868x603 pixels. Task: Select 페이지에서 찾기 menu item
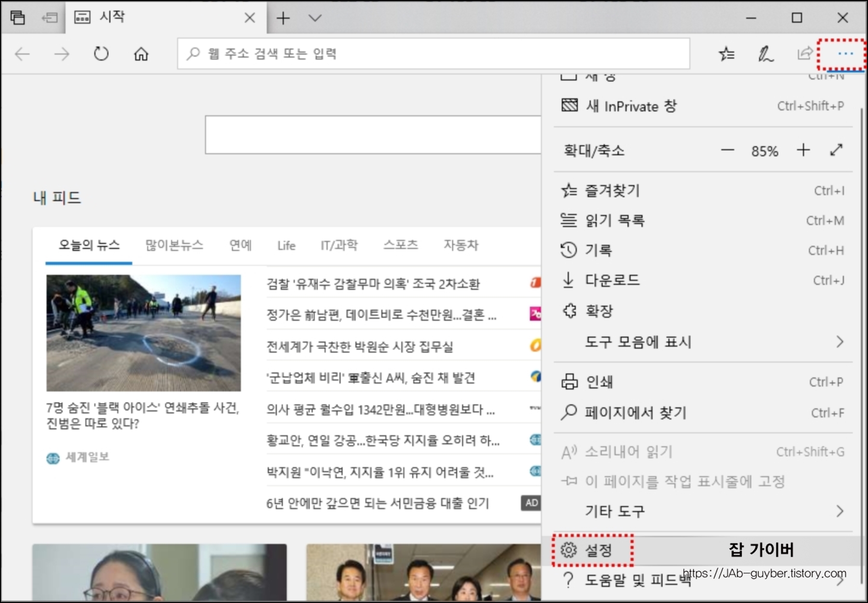click(703, 412)
